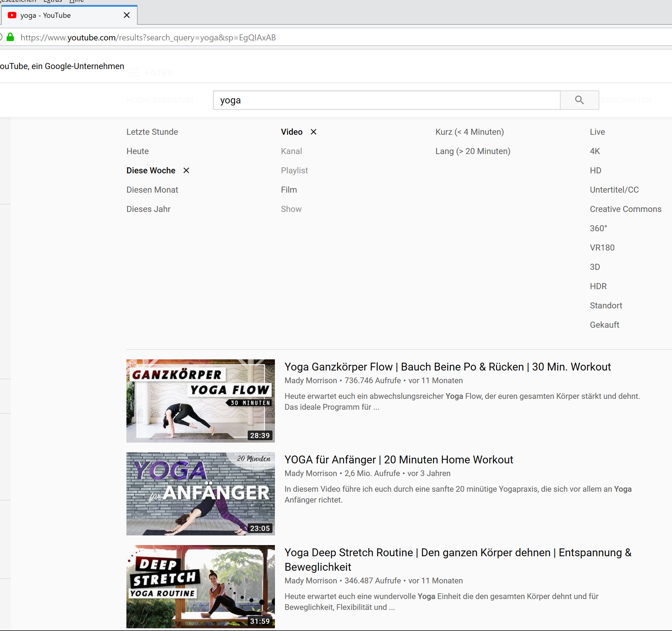Close the yoga YouTube browser tab
The width and height of the screenshot is (672, 631).
point(127,15)
